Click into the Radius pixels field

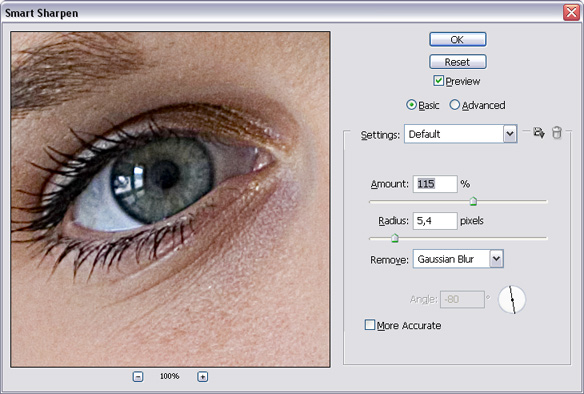coord(435,221)
